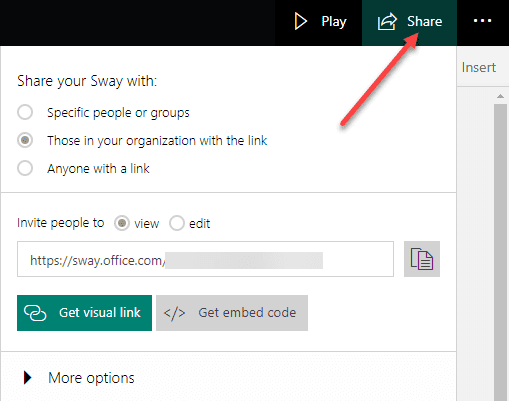Click the Get embed code button
Viewport: 509px width, 401px height.
pos(232,313)
